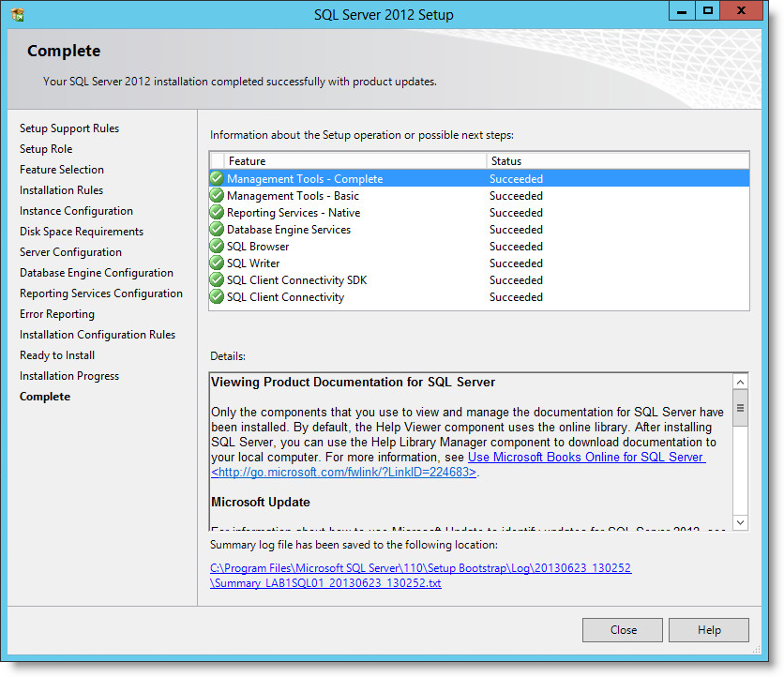Click the up arrow of the Details scrollbar
This screenshot has width=784, height=677.
pos(740,382)
